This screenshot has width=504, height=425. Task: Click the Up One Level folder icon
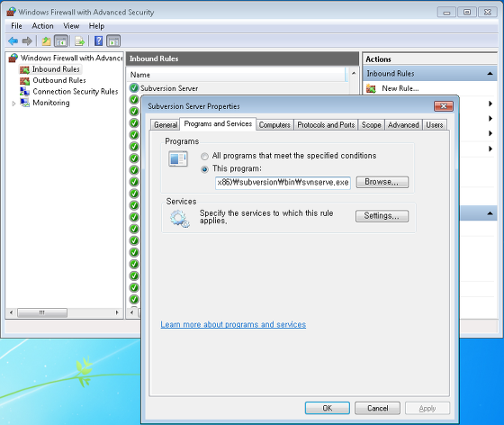point(46,41)
